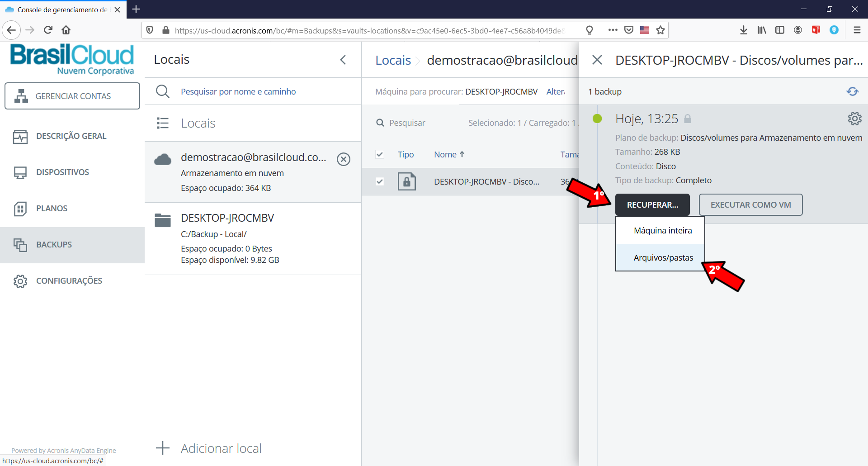Click tracking protection shield icon
This screenshot has height=466, width=868.
150,30
